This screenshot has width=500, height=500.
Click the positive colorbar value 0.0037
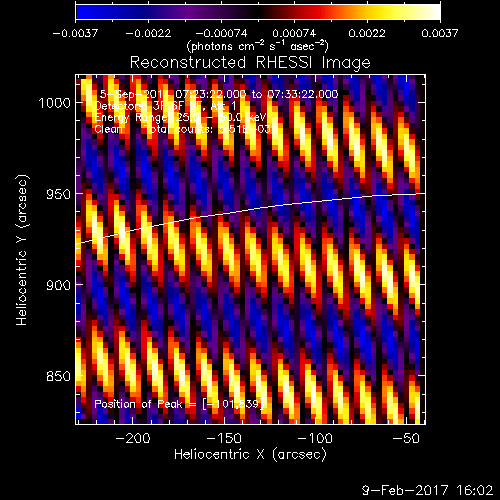pyautogui.click(x=440, y=33)
